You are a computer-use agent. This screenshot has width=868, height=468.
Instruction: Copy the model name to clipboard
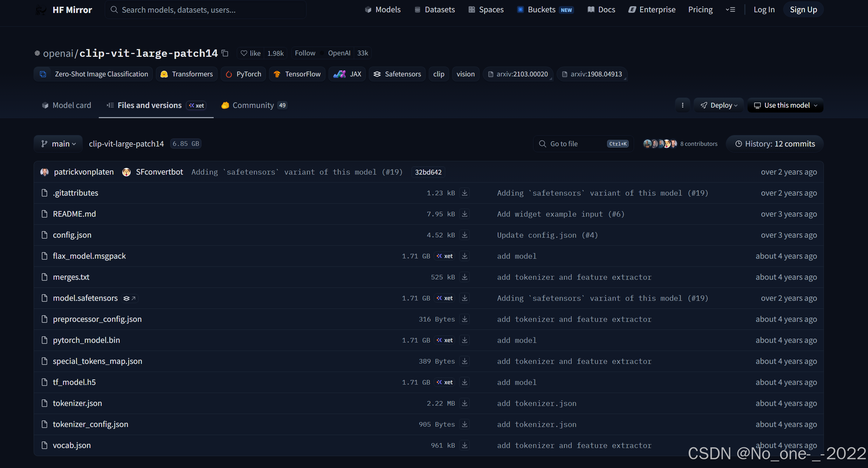225,53
